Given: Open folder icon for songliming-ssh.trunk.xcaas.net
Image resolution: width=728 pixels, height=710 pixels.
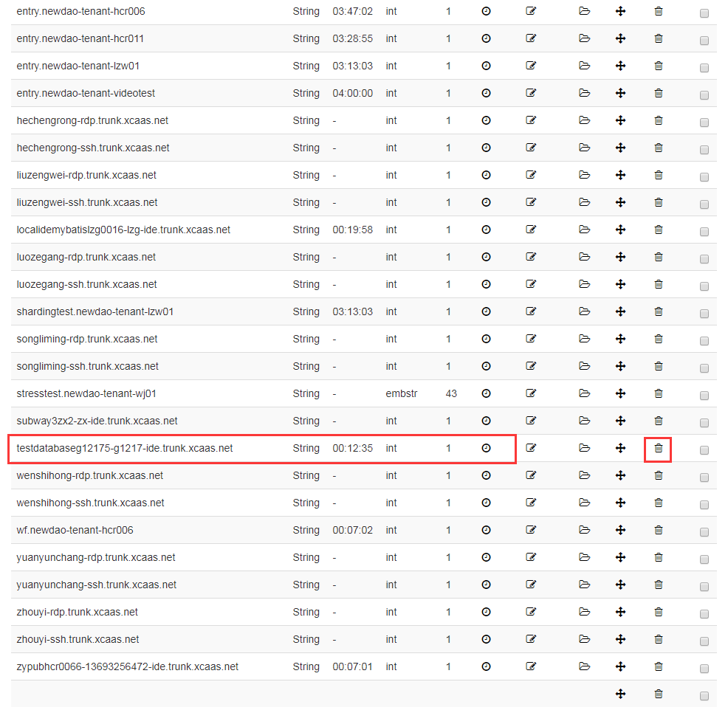Looking at the screenshot, I should pos(585,366).
